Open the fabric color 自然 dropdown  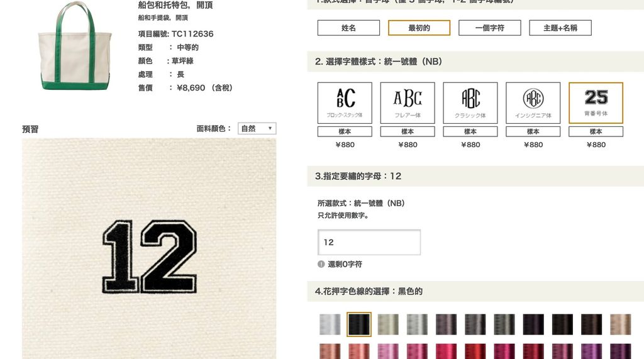[257, 128]
